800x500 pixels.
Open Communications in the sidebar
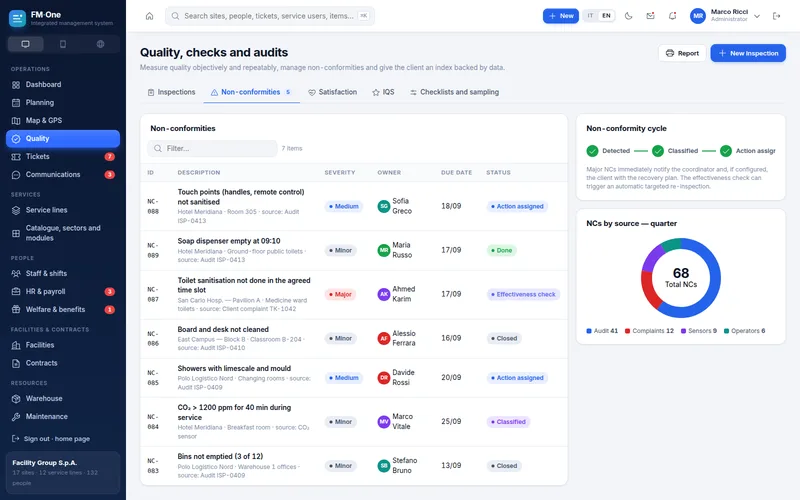click(x=63, y=174)
